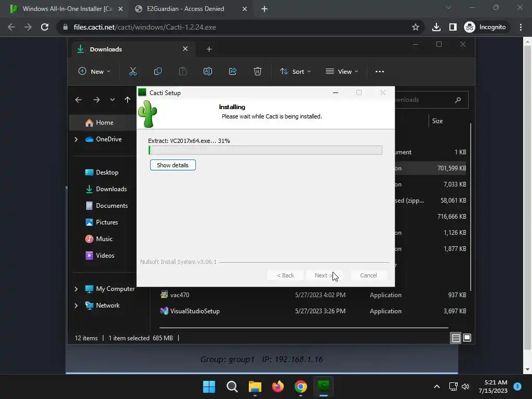Go up one folder level in File Explorer
This screenshot has height=399, width=532.
127,100
